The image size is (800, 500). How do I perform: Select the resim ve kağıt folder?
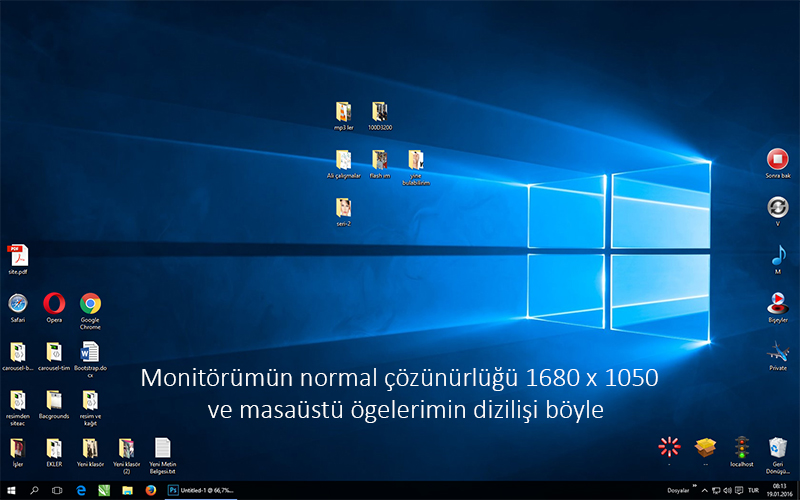(x=90, y=408)
